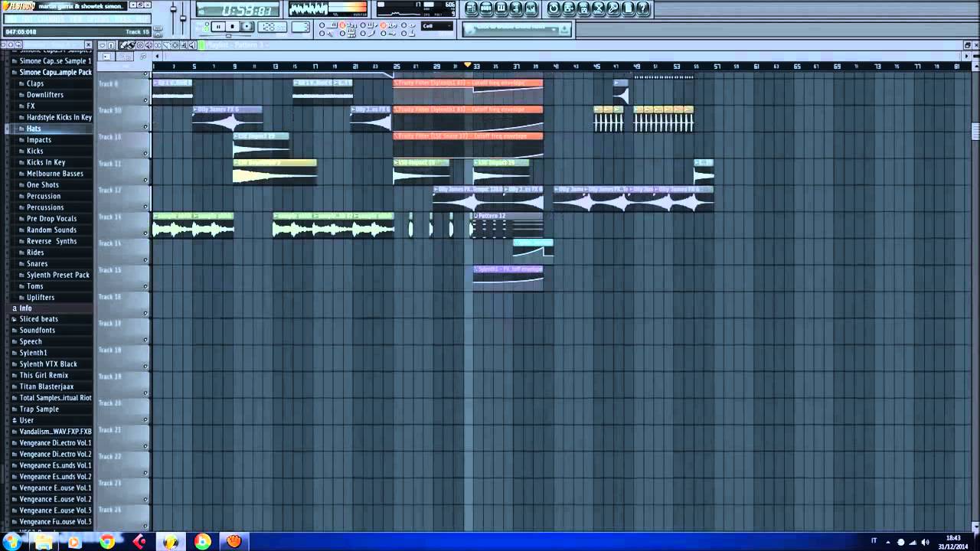Open project info shortcut icon

point(628,8)
